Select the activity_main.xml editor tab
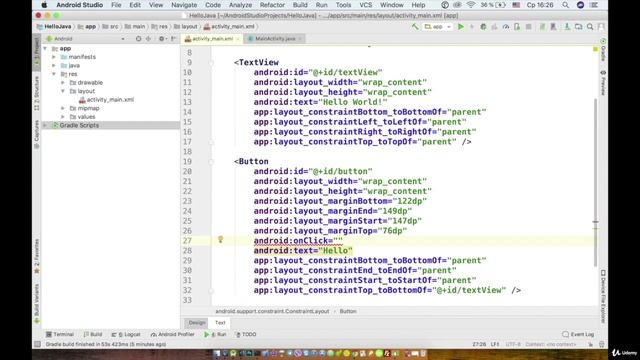Screen dimensions: 640x360 [x=212, y=38]
